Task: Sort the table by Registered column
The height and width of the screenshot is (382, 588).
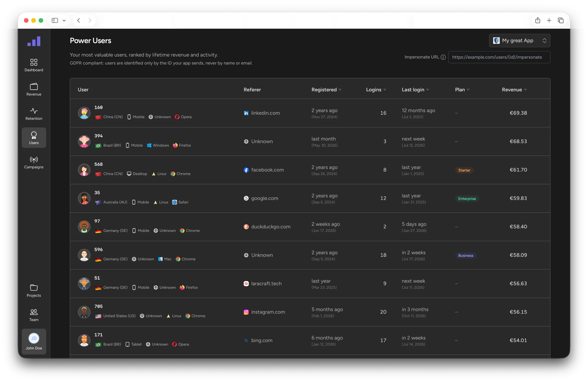Action: [326, 90]
